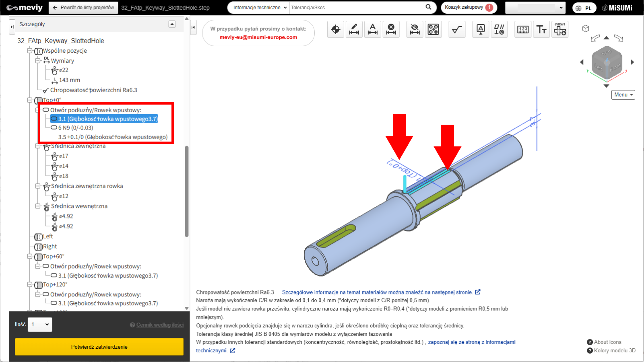Open the meviy-eu@misumi-europe.com email link
Viewport: 644px width, 362px height.
[258, 37]
